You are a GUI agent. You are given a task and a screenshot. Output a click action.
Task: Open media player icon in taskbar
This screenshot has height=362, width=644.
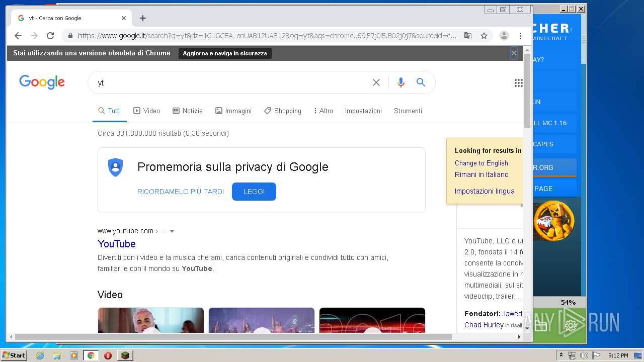(74, 355)
